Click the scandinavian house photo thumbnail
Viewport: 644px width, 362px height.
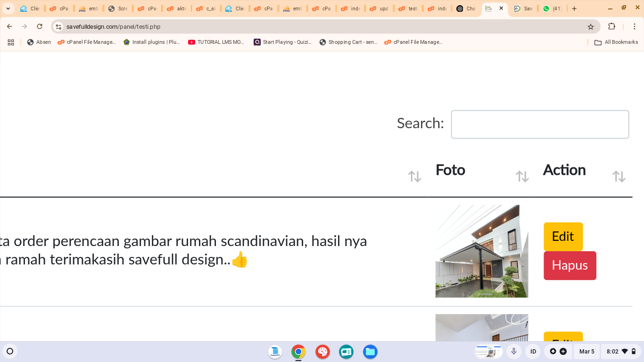[481, 251]
